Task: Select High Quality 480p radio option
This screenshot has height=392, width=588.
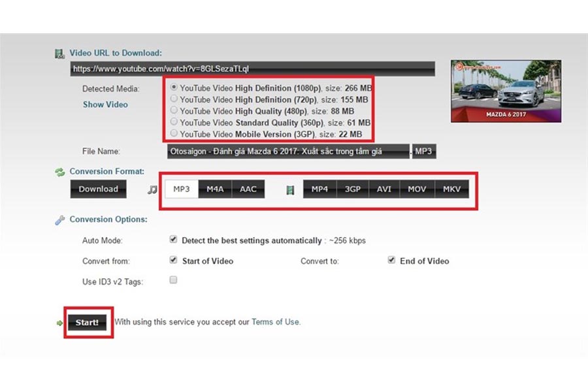Action: click(174, 110)
